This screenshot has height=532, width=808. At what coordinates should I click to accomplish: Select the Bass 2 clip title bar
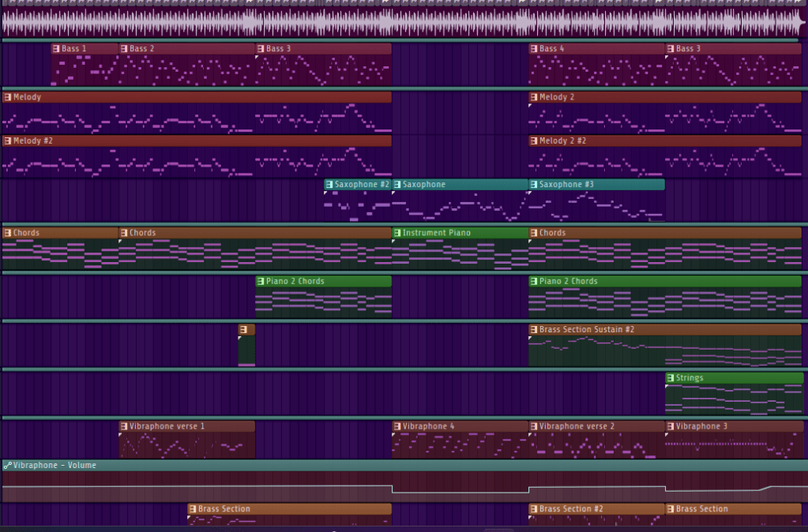pyautogui.click(x=190, y=49)
